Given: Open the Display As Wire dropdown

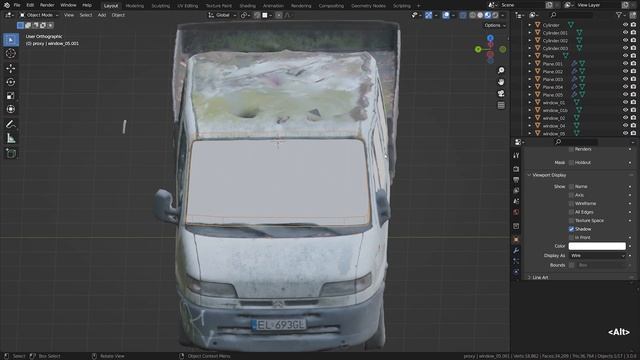Looking at the screenshot, I should [x=597, y=256].
